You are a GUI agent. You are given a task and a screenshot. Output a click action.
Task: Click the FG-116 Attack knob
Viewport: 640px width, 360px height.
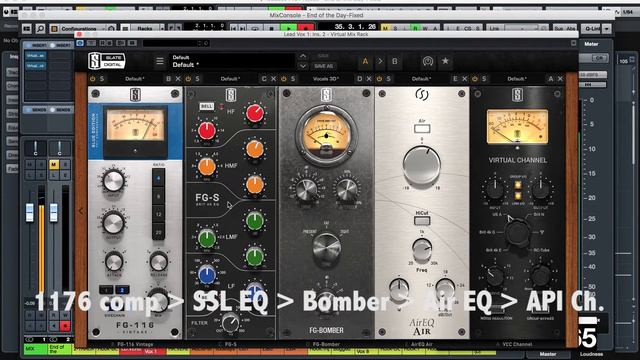(x=114, y=262)
